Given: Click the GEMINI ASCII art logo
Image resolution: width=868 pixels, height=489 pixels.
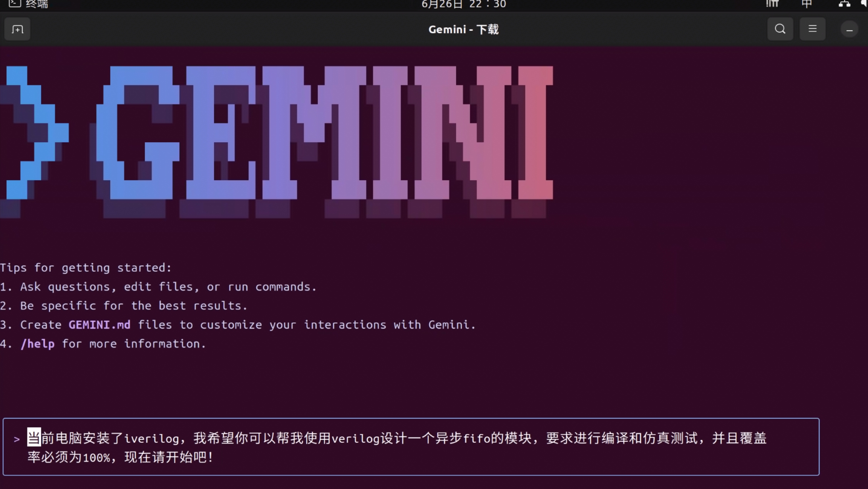Looking at the screenshot, I should (x=277, y=141).
